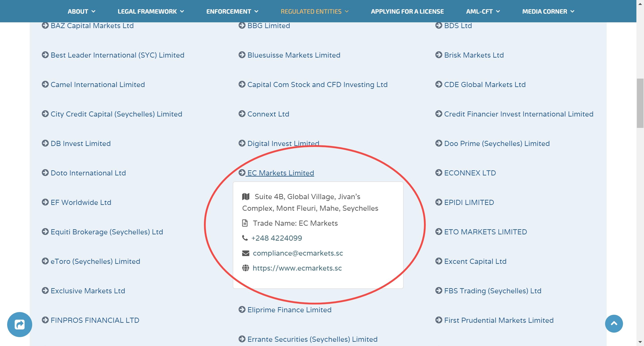644x346 pixels.
Task: Click the EC Markets Limited link
Action: [280, 173]
